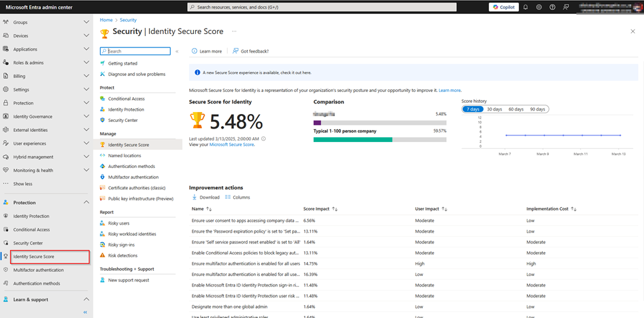Viewport: 644px width, 318px height.
Task: Collapse left sidebar with double chevron
Action: tap(85, 312)
